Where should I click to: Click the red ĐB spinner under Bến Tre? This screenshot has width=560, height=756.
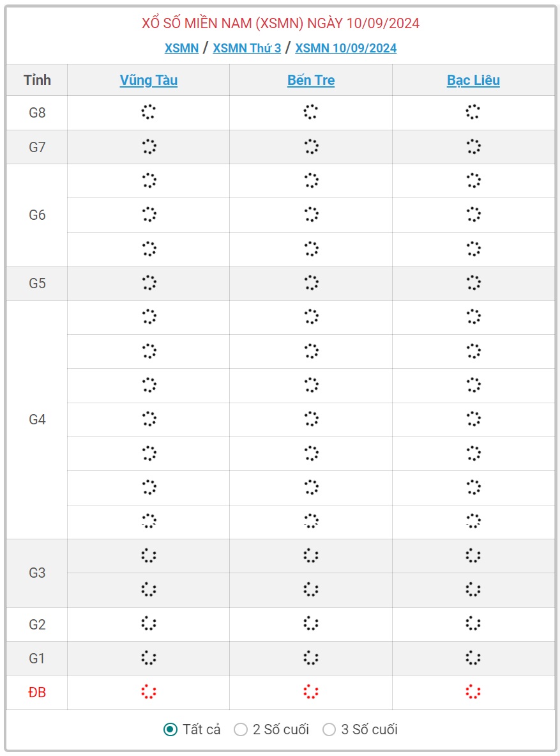point(311,692)
